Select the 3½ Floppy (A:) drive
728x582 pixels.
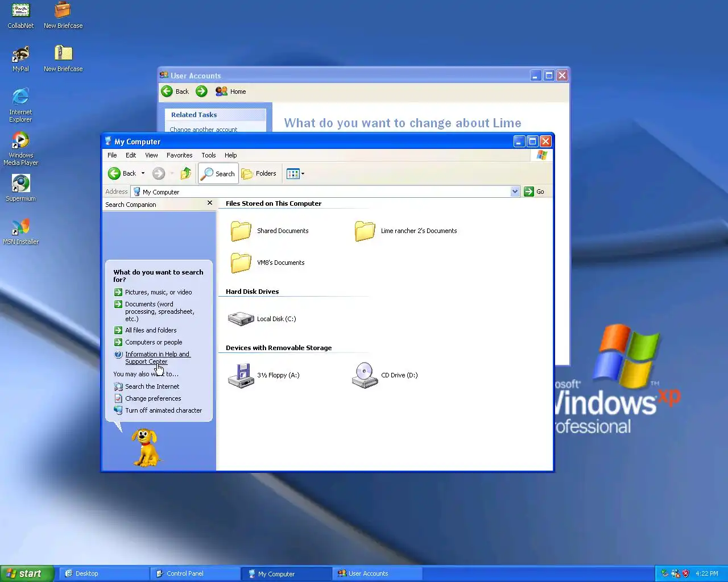pos(263,375)
